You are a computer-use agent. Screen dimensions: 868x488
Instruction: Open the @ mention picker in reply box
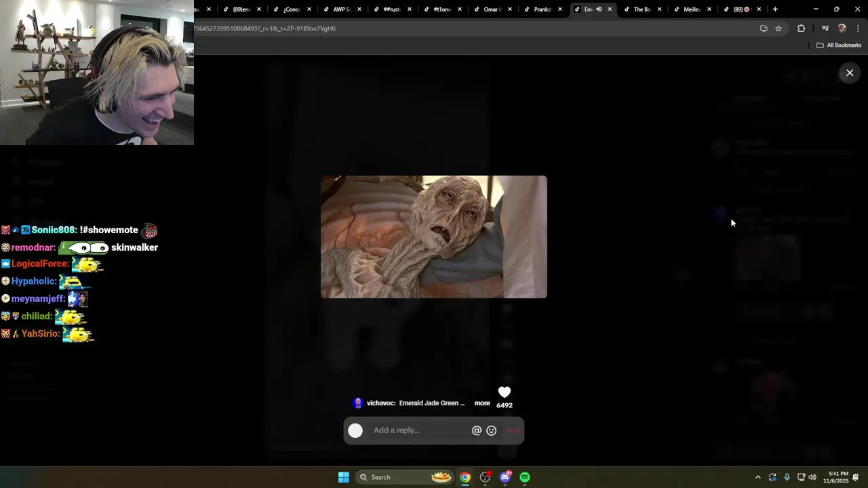click(x=477, y=430)
